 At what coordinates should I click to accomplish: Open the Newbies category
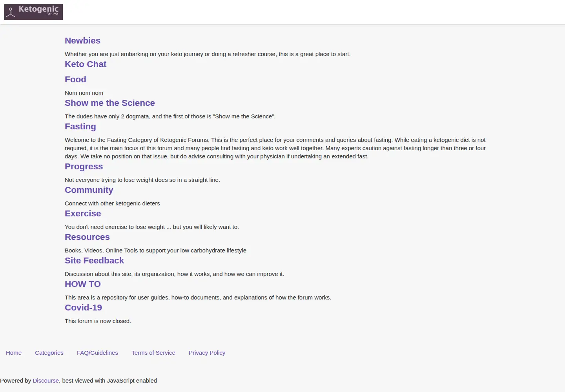(x=82, y=41)
